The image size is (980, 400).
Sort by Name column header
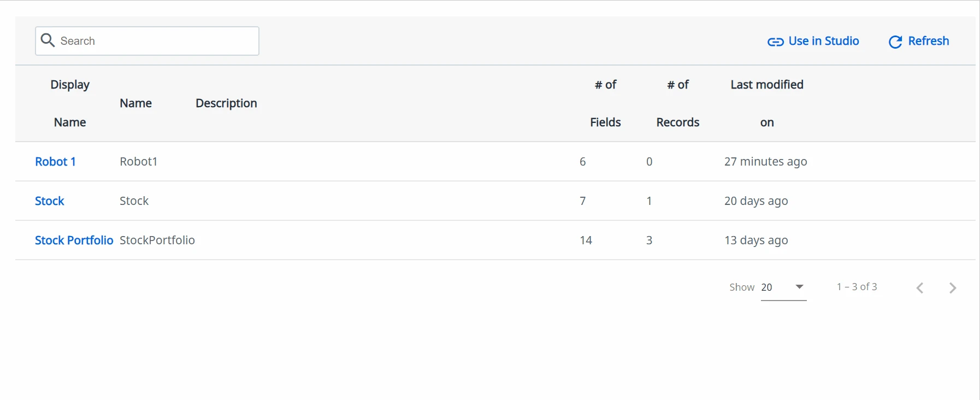click(x=135, y=103)
